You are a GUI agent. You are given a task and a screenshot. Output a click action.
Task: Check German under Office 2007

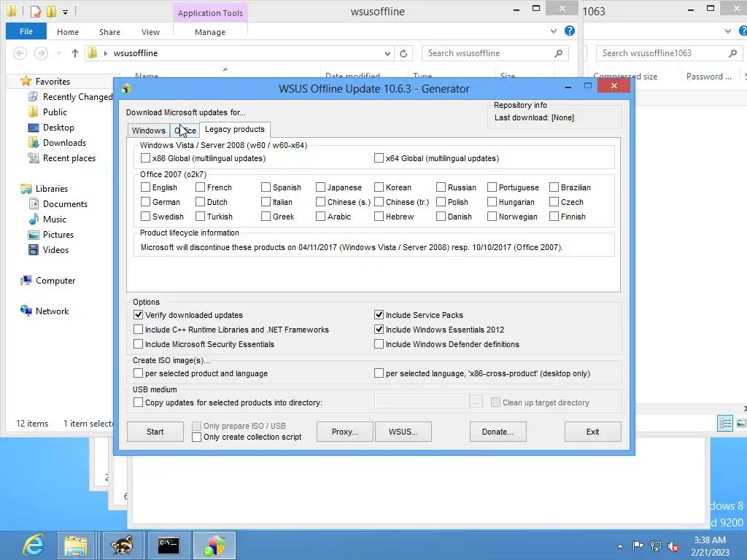[145, 202]
